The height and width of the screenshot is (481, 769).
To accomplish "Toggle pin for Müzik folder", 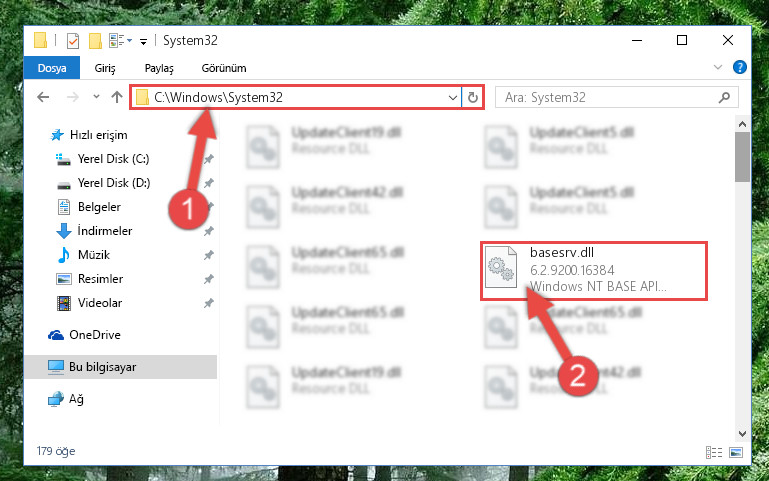I will coord(209,255).
